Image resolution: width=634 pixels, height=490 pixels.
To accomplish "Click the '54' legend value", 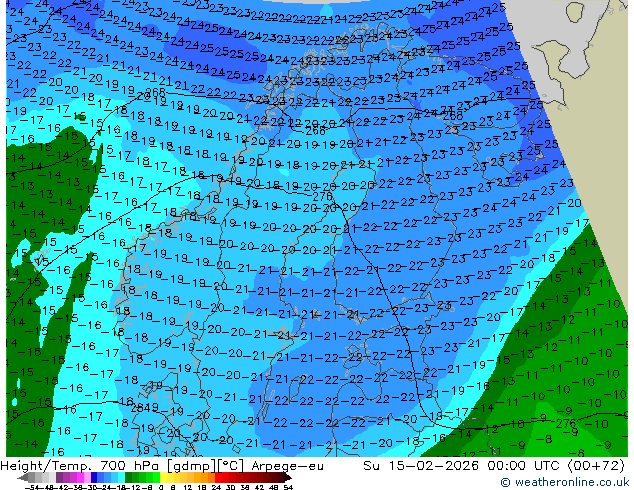I will [x=287, y=487].
